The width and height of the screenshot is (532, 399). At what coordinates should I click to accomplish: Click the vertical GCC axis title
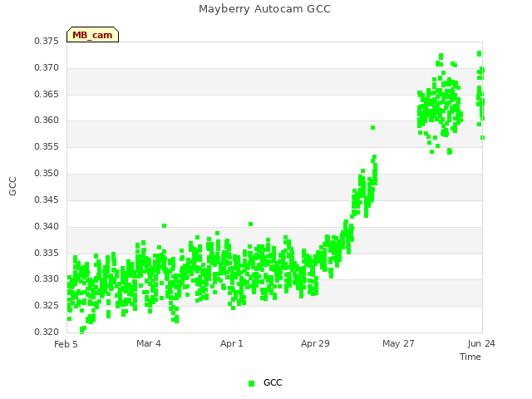point(12,186)
